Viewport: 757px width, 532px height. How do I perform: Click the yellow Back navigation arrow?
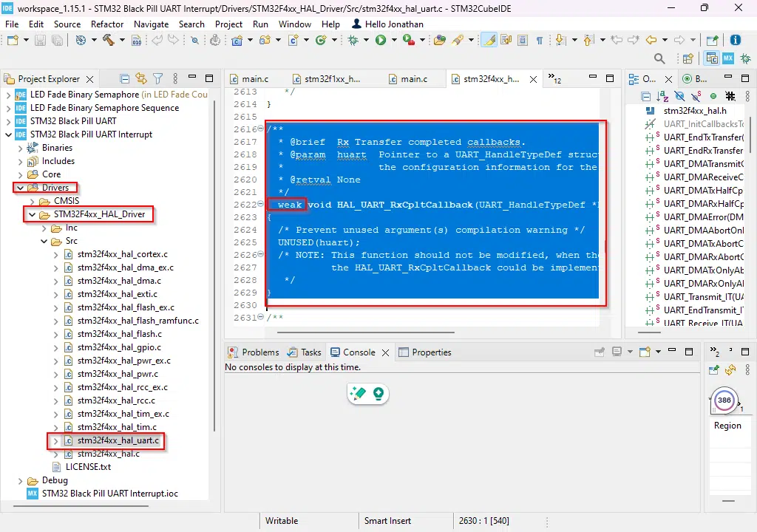pyautogui.click(x=651, y=40)
